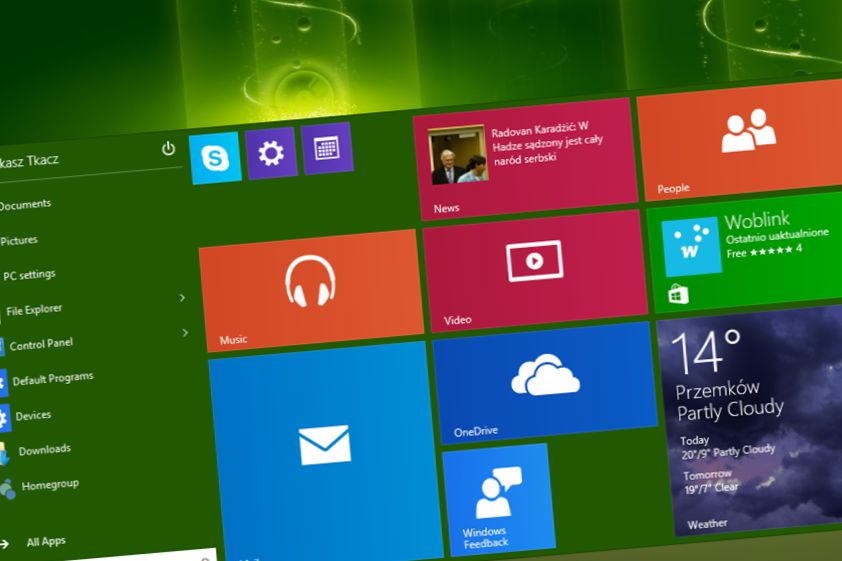
Task: Click 'Ostatnio uaktualnione' text on Woblink tile
Action: point(777,236)
